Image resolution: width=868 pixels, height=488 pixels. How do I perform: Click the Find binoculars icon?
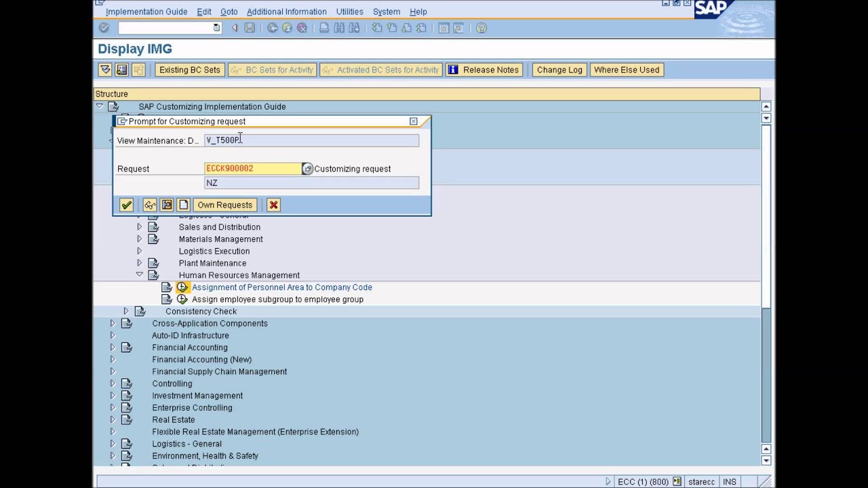click(339, 28)
